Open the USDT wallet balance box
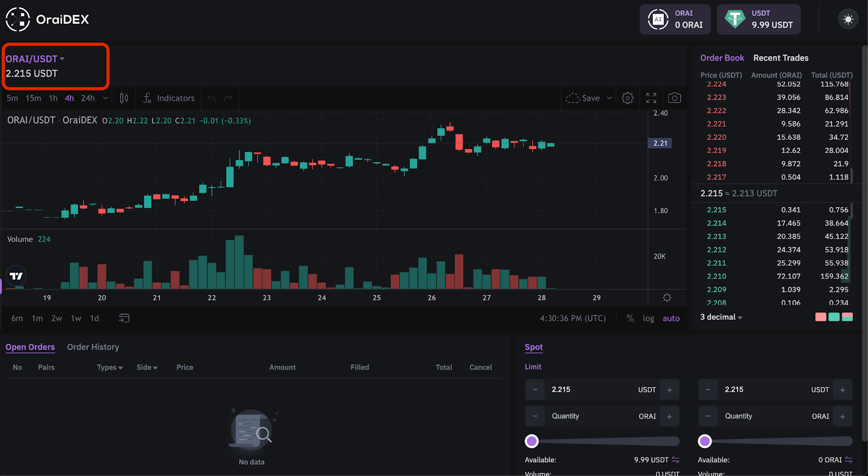The image size is (868, 476). 758,20
